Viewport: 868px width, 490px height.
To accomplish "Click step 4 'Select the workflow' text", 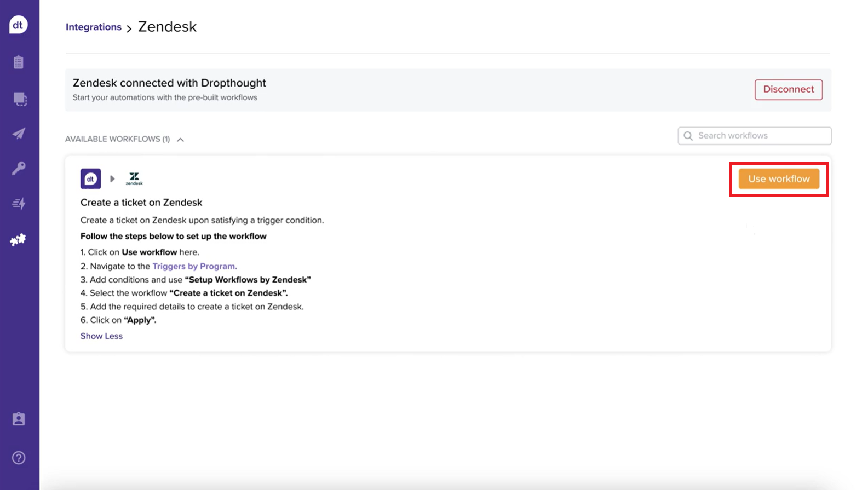I will point(184,293).
